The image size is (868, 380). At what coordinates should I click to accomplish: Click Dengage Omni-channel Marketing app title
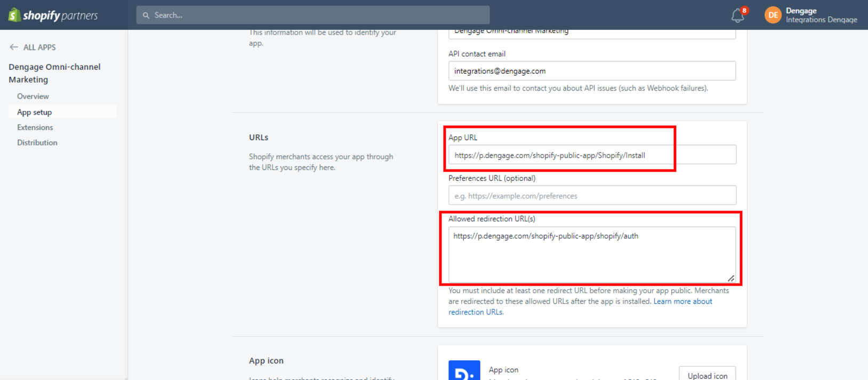(x=54, y=73)
